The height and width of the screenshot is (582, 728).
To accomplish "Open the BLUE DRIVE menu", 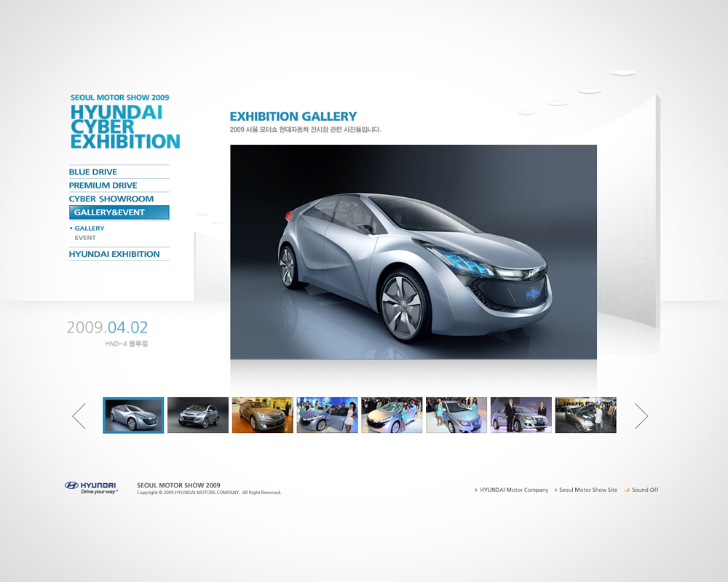I will coord(93,172).
